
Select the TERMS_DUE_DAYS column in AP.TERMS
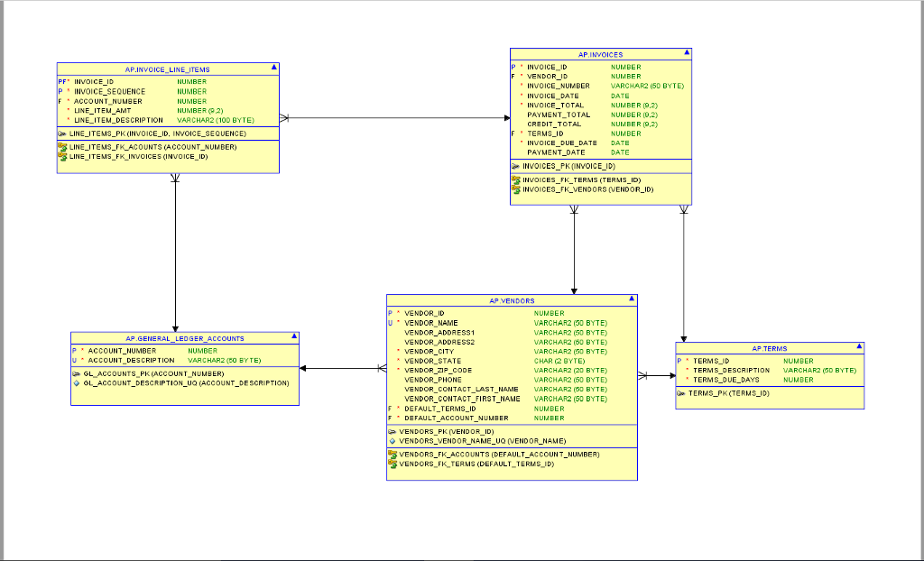[x=725, y=380]
